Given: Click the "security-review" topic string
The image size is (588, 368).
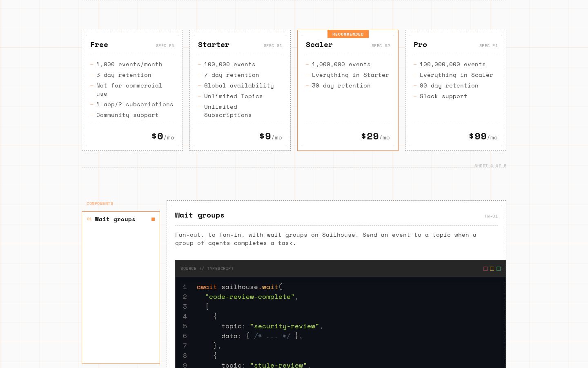Looking at the screenshot, I should pos(285,326).
